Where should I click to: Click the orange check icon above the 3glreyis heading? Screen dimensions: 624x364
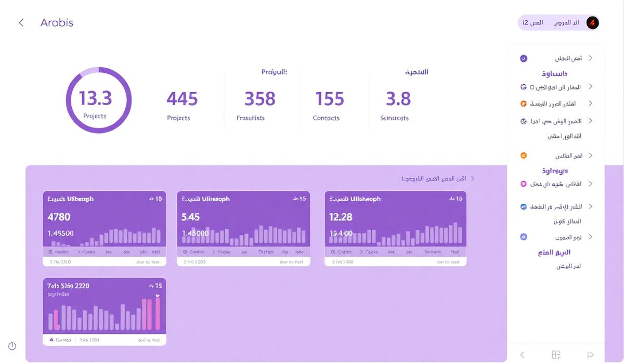524,155
